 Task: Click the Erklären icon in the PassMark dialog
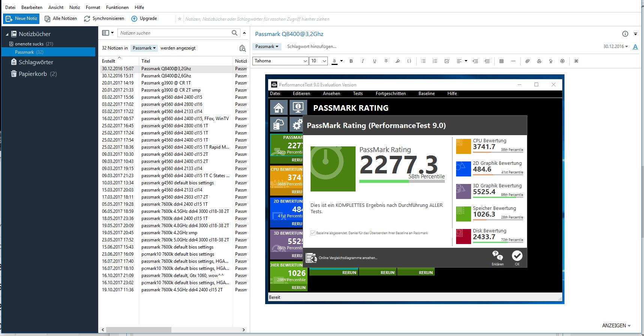498,258
